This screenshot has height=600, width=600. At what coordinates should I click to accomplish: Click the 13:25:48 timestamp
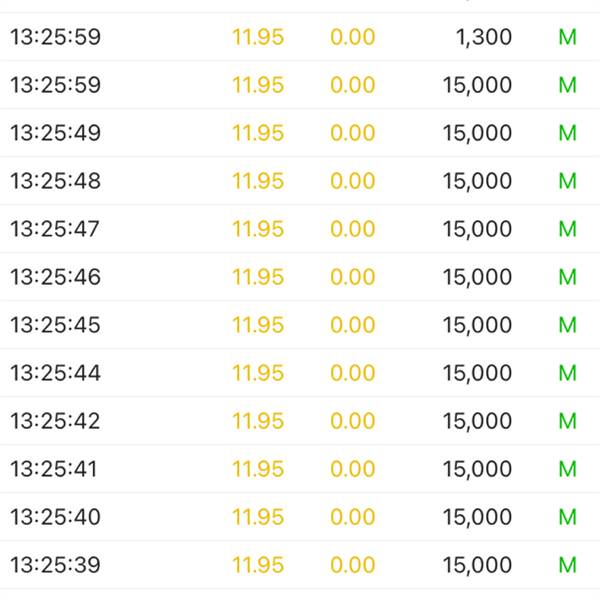coord(55,181)
